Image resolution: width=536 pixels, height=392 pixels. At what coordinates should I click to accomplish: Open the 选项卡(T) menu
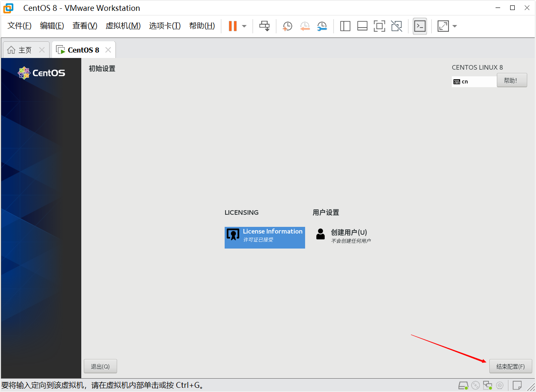165,26
